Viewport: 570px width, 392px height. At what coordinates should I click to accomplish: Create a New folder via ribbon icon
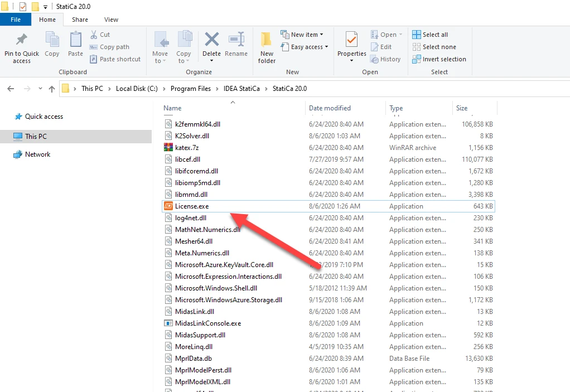267,39
